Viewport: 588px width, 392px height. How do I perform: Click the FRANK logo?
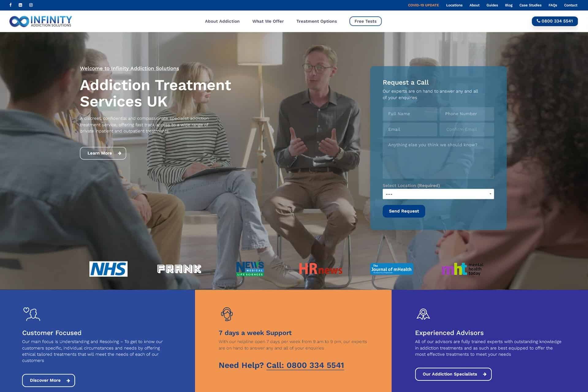[179, 269]
